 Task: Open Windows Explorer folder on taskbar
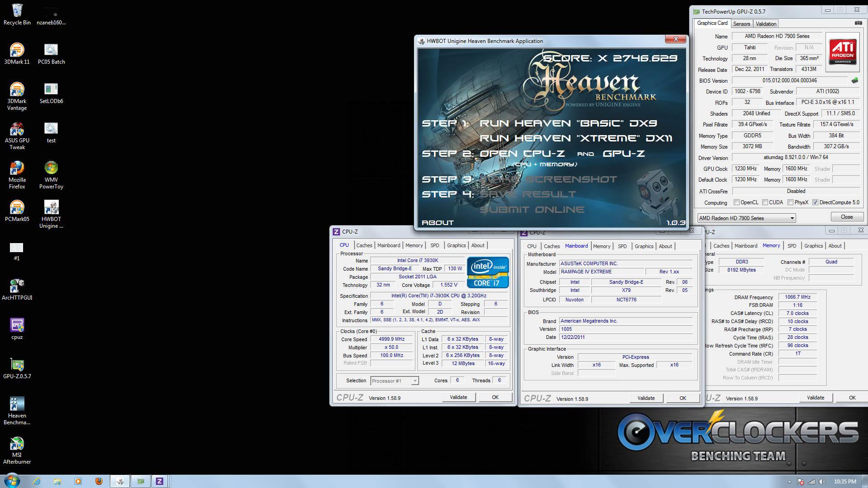point(57,481)
